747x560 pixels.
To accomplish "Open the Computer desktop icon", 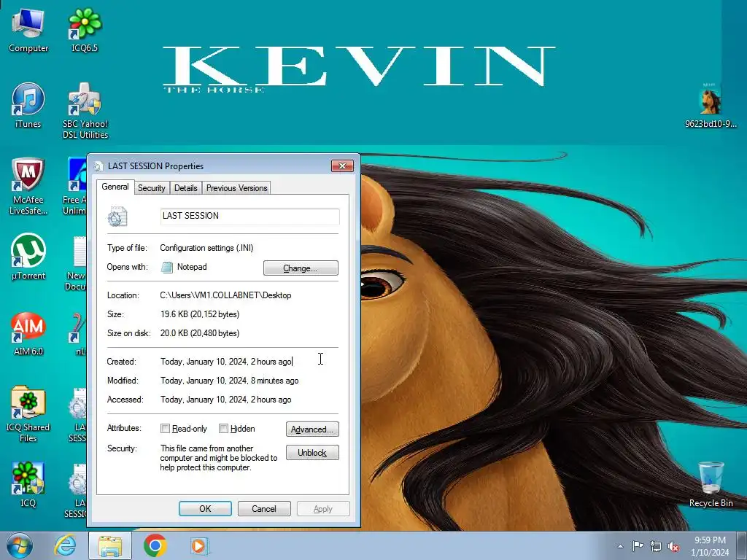I will click(28, 30).
